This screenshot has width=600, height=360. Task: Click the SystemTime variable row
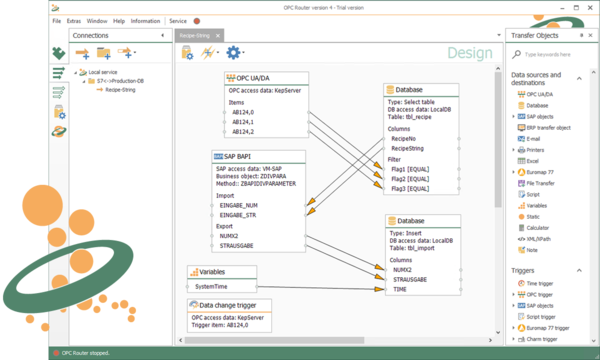(x=222, y=287)
